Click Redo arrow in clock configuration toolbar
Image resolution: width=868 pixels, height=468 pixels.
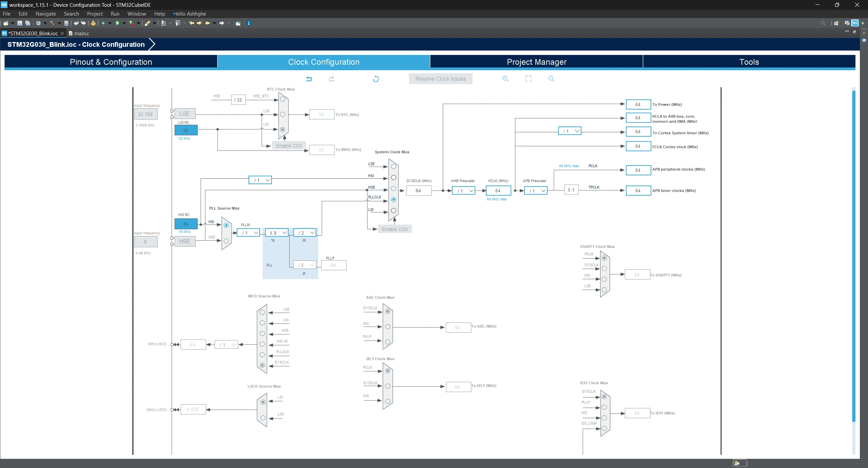[x=332, y=79]
